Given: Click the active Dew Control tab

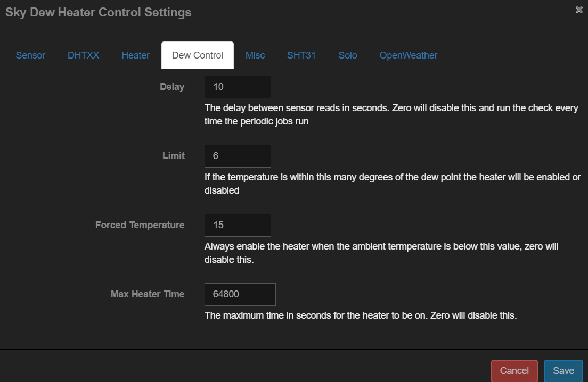Looking at the screenshot, I should 198,55.
